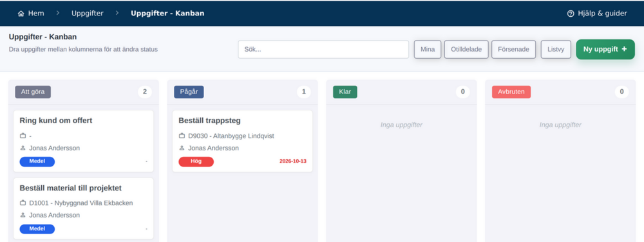Click the red Hög priority badge
644x242 pixels.
tap(196, 162)
